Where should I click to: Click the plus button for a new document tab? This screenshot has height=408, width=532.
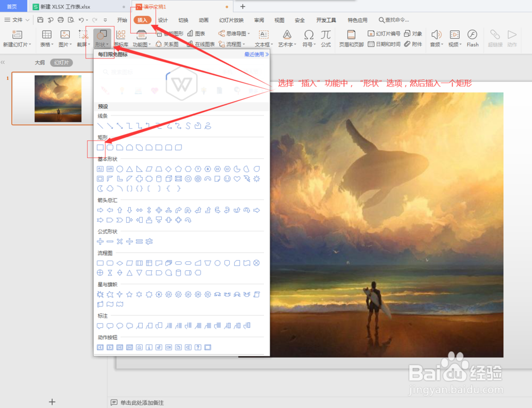point(243,6)
